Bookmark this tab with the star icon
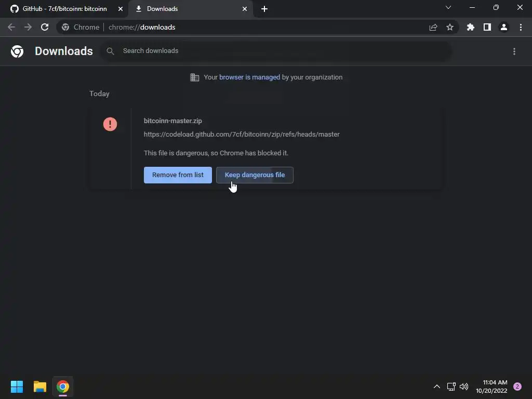Image resolution: width=532 pixels, height=399 pixels. pos(450,27)
